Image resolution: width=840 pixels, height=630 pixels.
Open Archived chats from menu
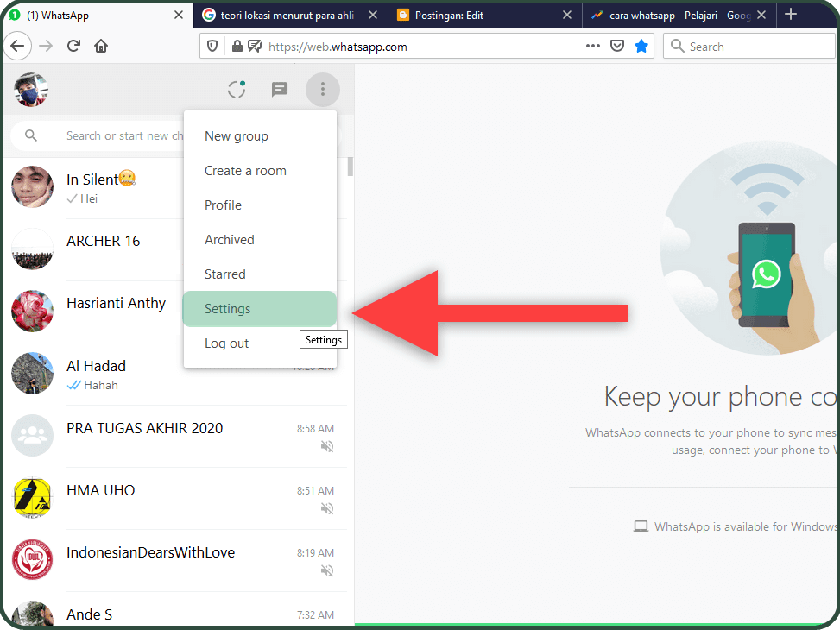260,239
